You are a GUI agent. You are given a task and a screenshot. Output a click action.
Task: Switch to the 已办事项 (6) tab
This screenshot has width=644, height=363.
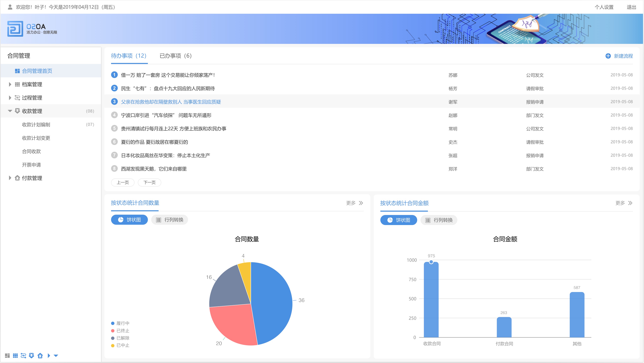(175, 56)
